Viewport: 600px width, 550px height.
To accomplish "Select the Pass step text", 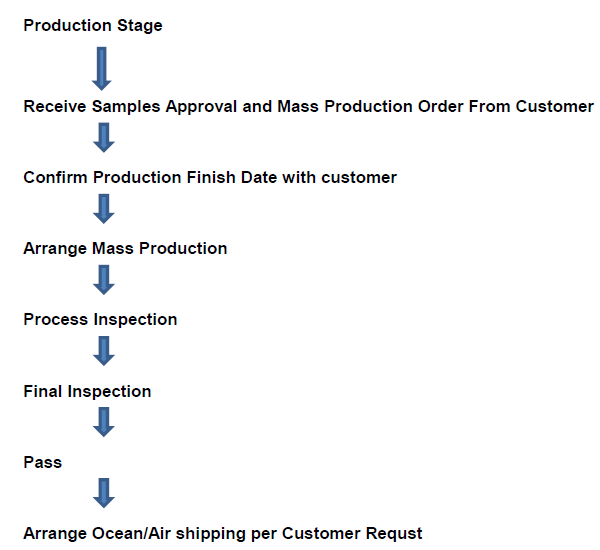I will click(x=42, y=462).
